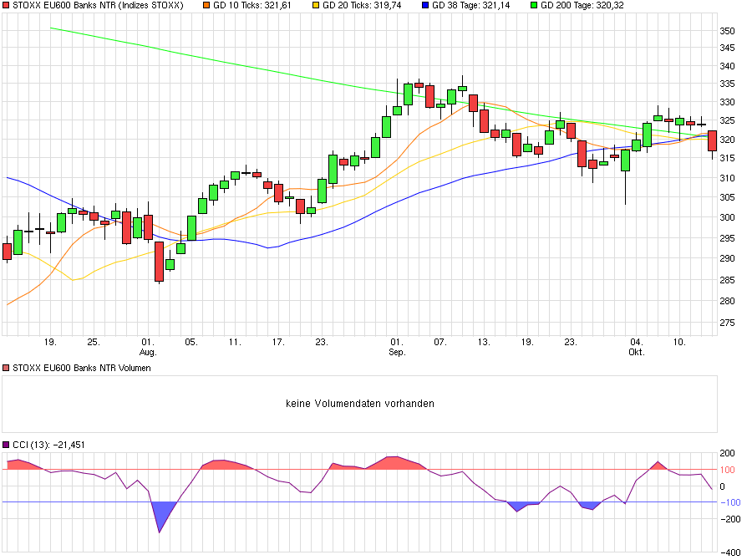Click the '17.' date axis label
Screen dimensions: 752x560
(x=278, y=342)
